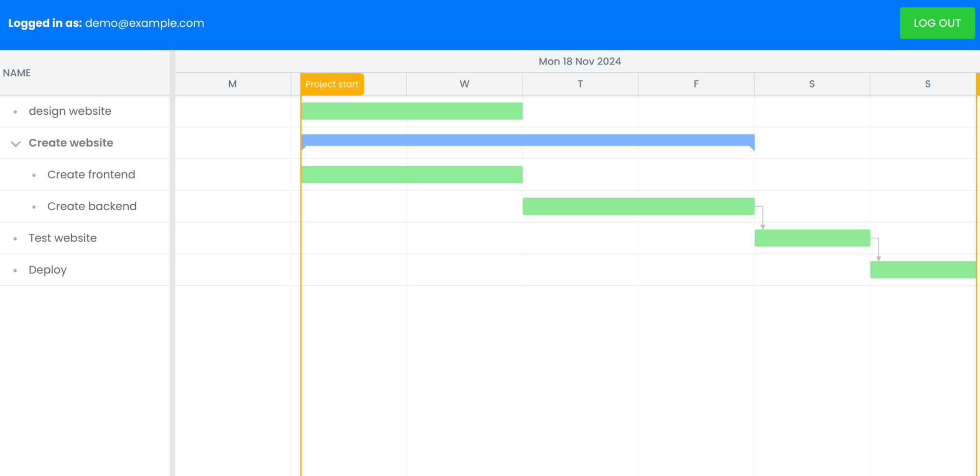This screenshot has width=980, height=476.
Task: Click the bullet icon beside design website
Action: coord(15,111)
